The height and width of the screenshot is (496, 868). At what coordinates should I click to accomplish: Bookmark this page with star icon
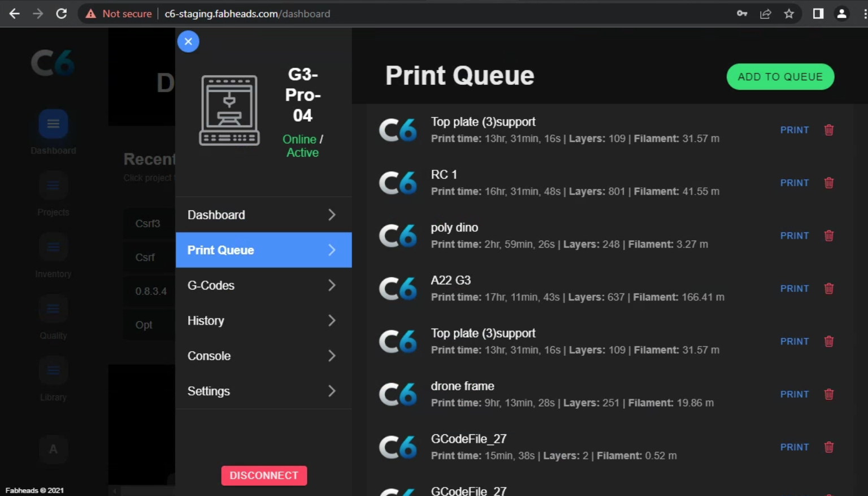point(789,14)
